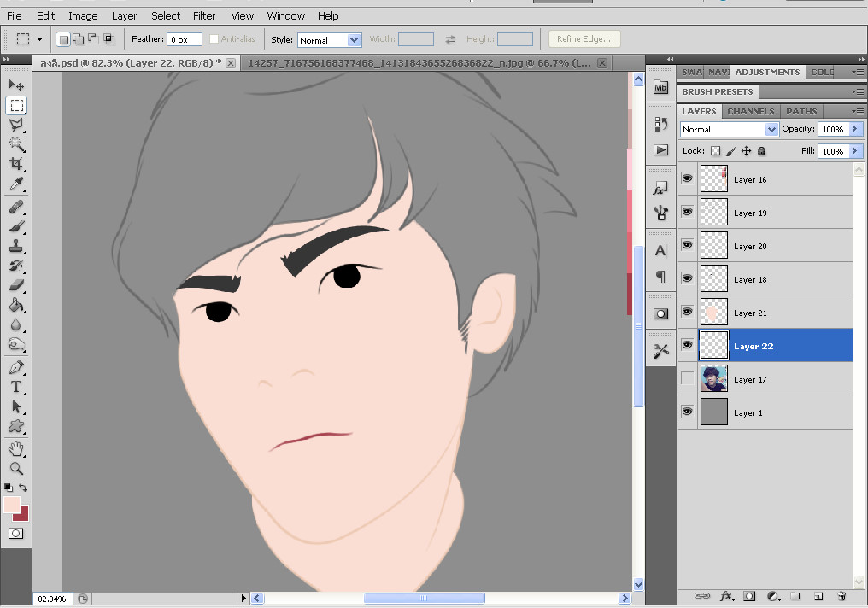Click the foreground color swatch
This screenshot has height=608, width=868.
[12, 505]
